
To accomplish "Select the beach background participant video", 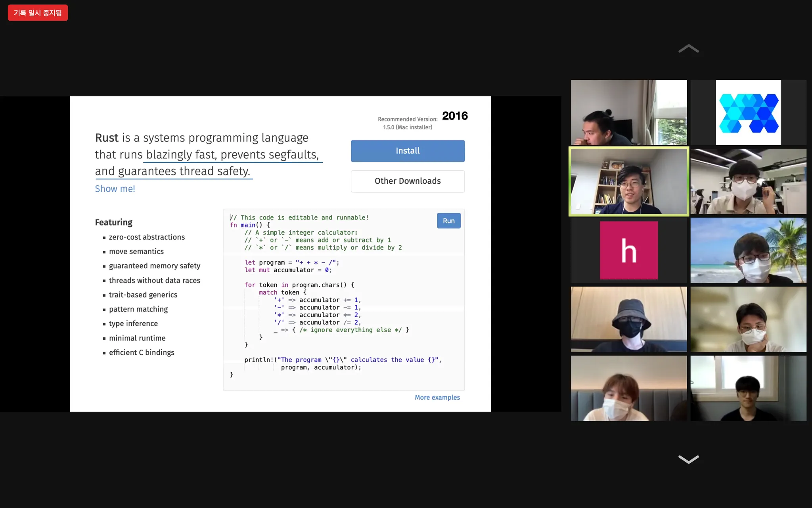I will pos(748,250).
